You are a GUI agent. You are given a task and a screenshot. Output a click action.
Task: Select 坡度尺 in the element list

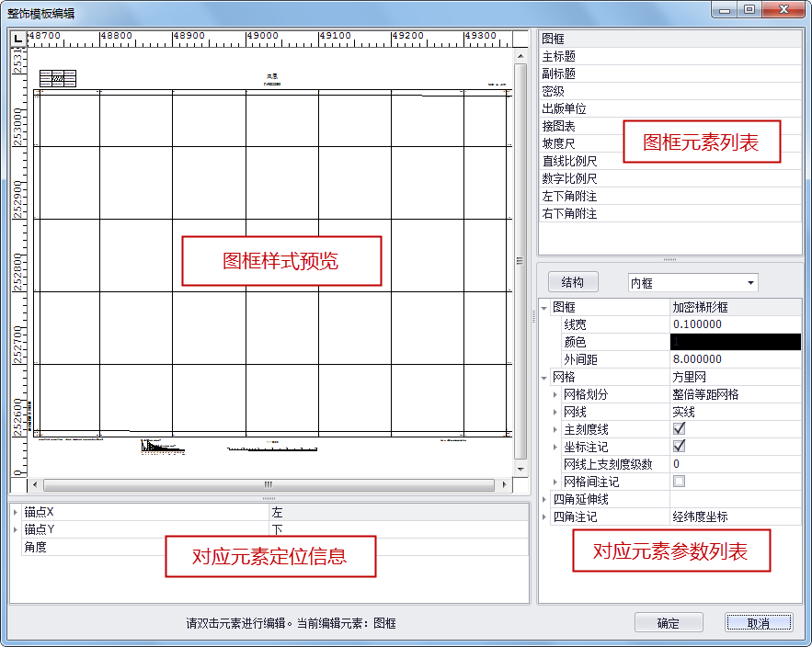(x=559, y=144)
